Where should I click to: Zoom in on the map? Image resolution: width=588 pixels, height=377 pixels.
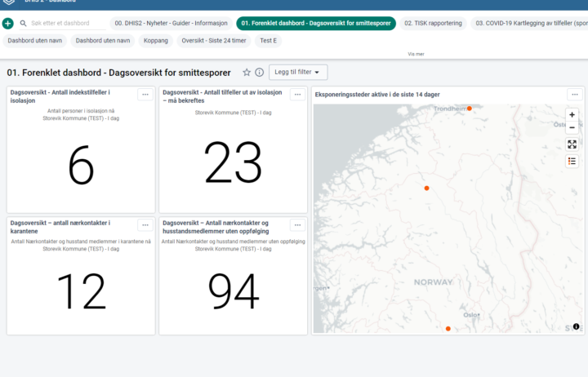[572, 115]
